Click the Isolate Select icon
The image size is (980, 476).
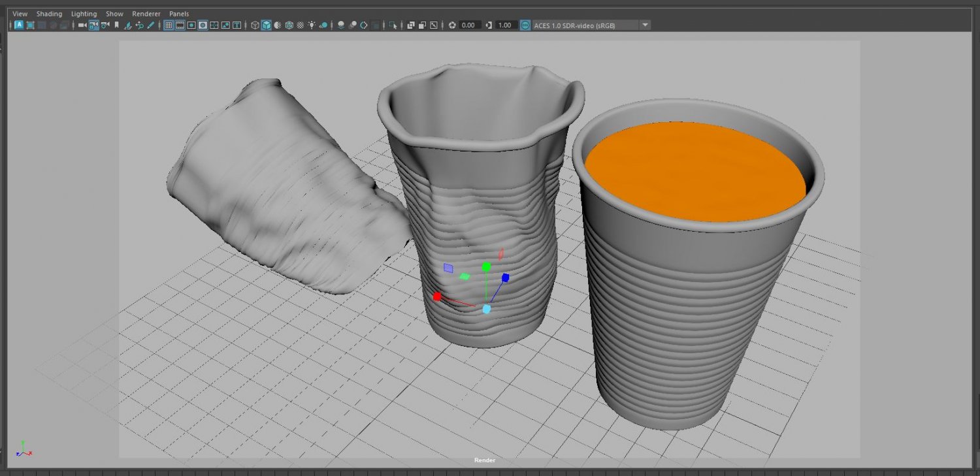(393, 25)
